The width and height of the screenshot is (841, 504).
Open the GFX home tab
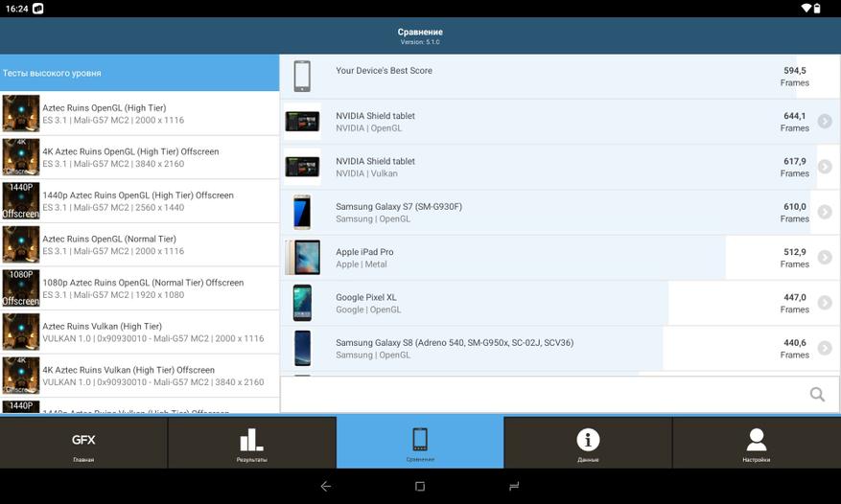(83, 443)
